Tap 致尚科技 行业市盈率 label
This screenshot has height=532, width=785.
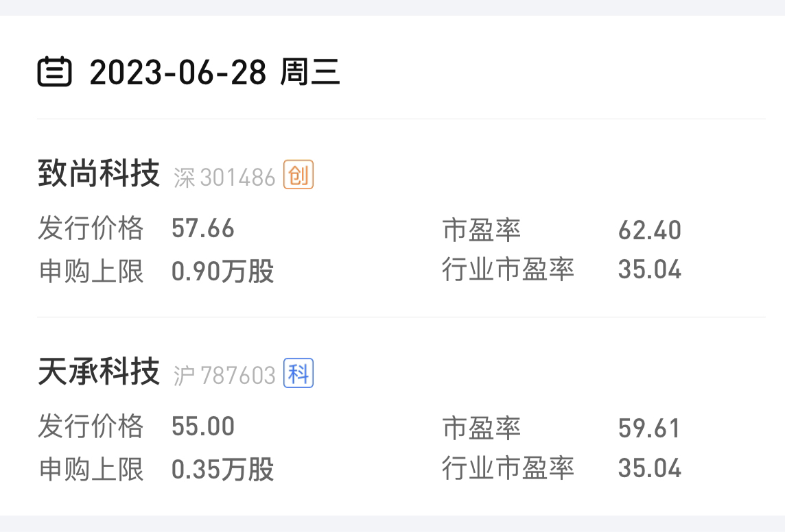(x=508, y=269)
